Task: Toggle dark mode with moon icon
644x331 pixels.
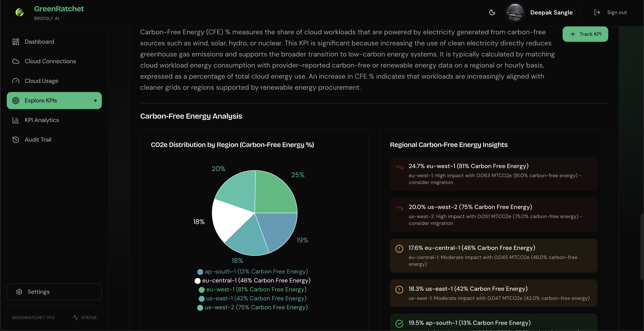Action: pyautogui.click(x=492, y=12)
